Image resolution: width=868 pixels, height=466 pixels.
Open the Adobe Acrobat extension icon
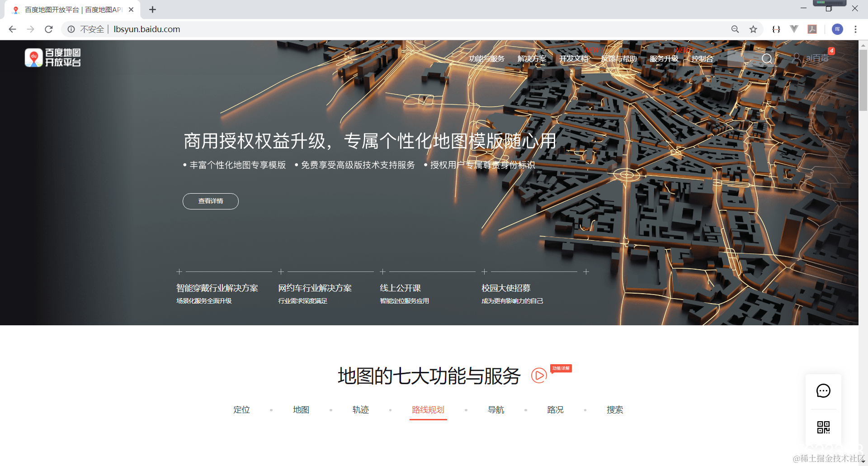pyautogui.click(x=812, y=29)
